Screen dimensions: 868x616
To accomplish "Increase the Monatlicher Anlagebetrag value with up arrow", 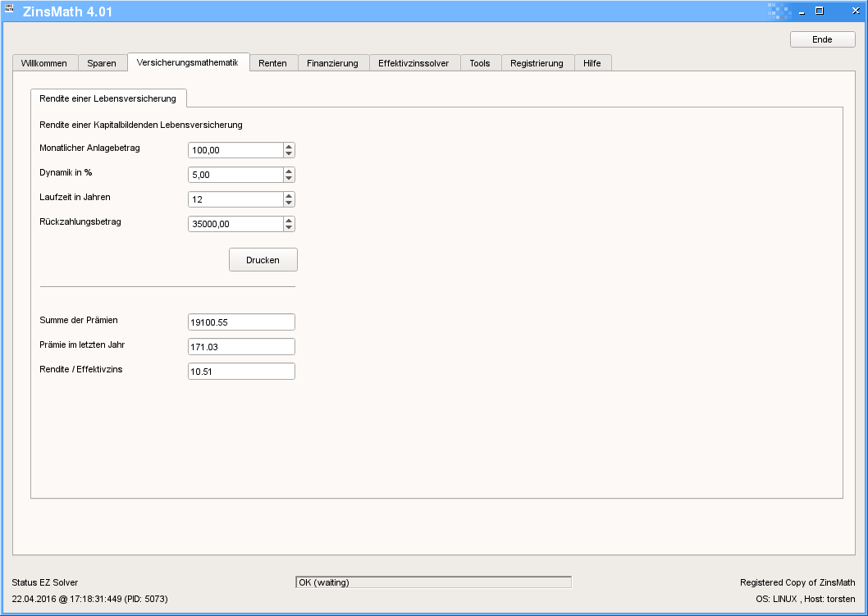I will 289,147.
